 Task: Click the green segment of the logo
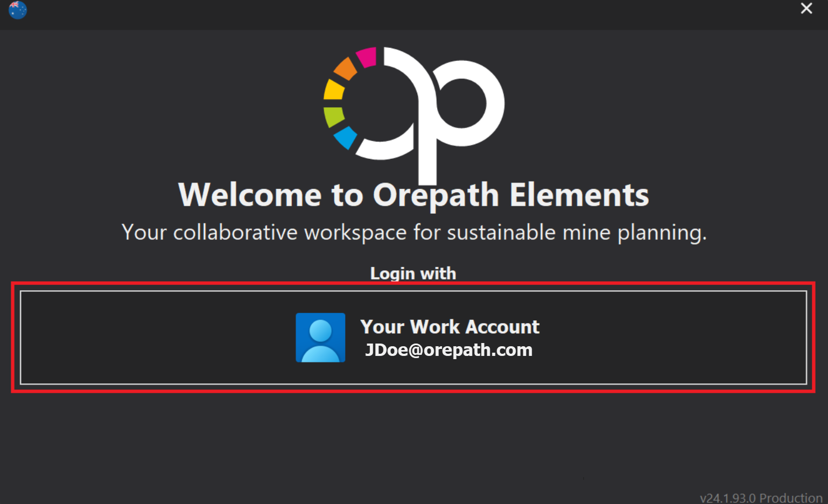tap(334, 116)
